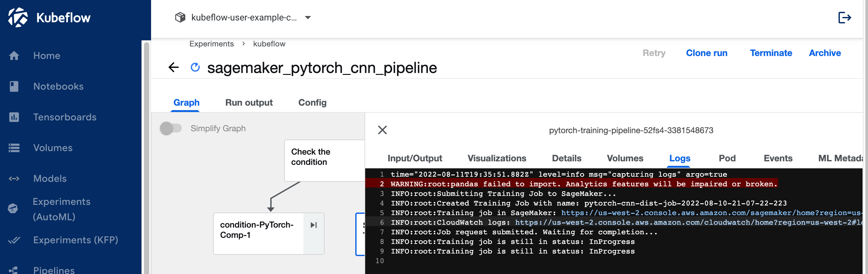This screenshot has width=868, height=274.
Task: Click the namespace cube icon
Action: point(180,17)
